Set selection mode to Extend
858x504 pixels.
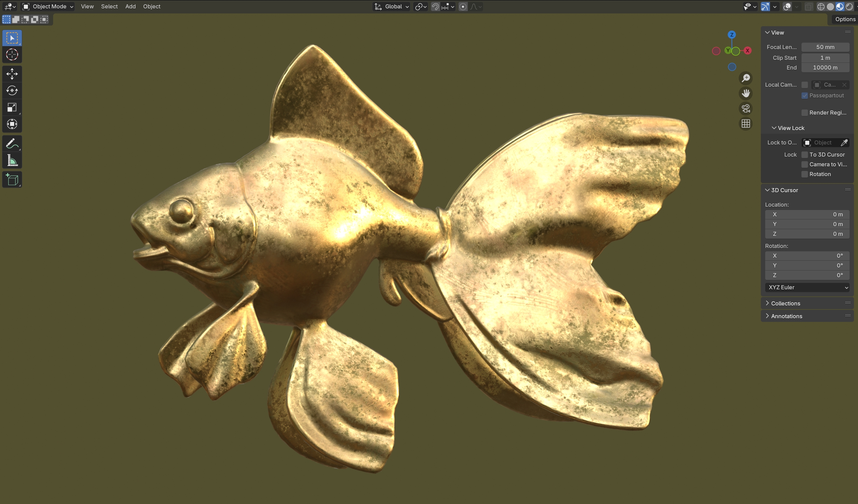[16, 19]
